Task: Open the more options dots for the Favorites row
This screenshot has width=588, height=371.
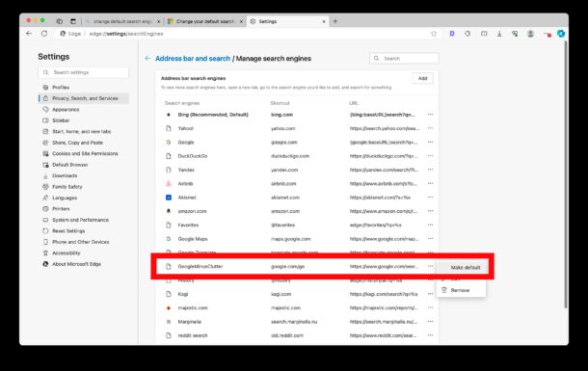Action: coord(430,225)
